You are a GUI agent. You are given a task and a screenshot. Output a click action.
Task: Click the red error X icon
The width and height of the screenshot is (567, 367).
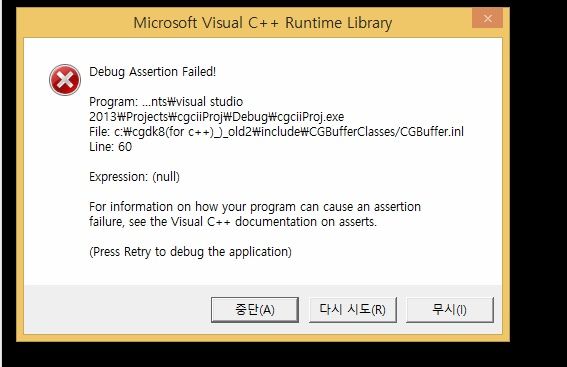point(65,80)
